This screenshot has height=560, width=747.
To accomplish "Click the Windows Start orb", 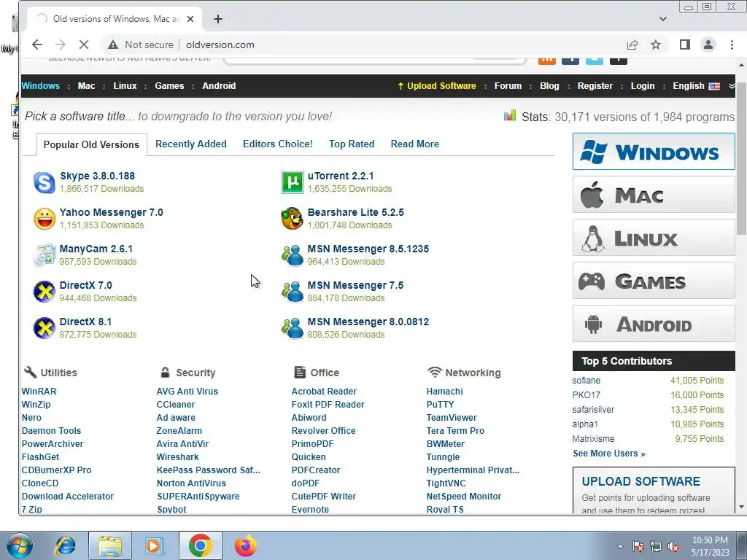I will click(x=19, y=545).
